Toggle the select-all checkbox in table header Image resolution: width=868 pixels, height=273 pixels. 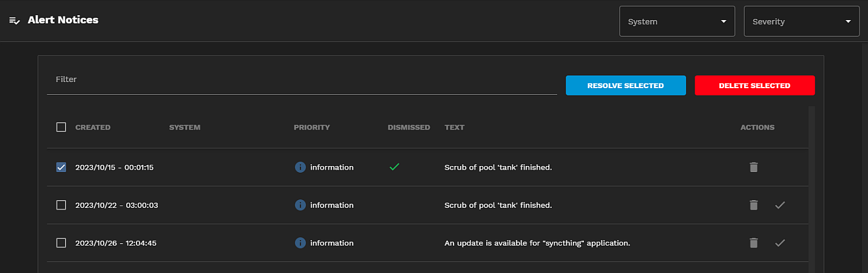[x=61, y=127]
